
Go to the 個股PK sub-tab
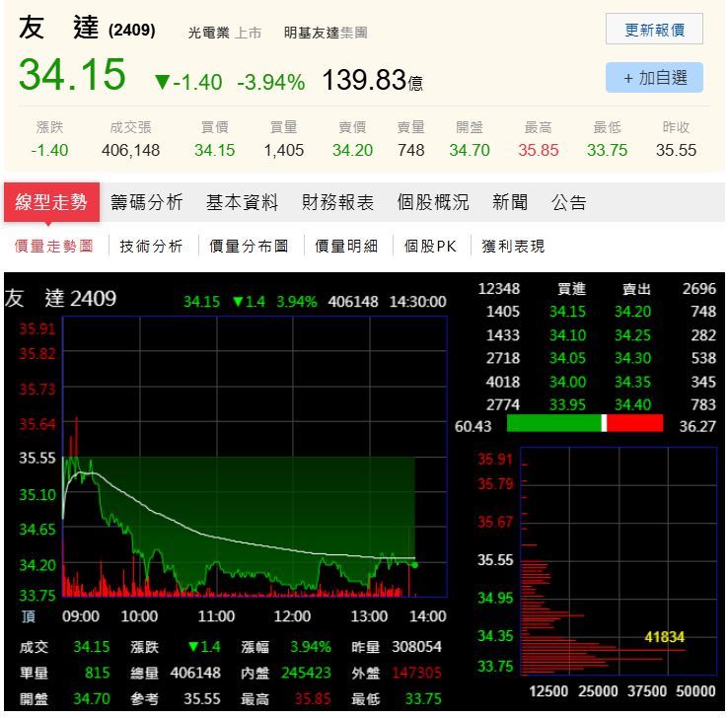430,246
